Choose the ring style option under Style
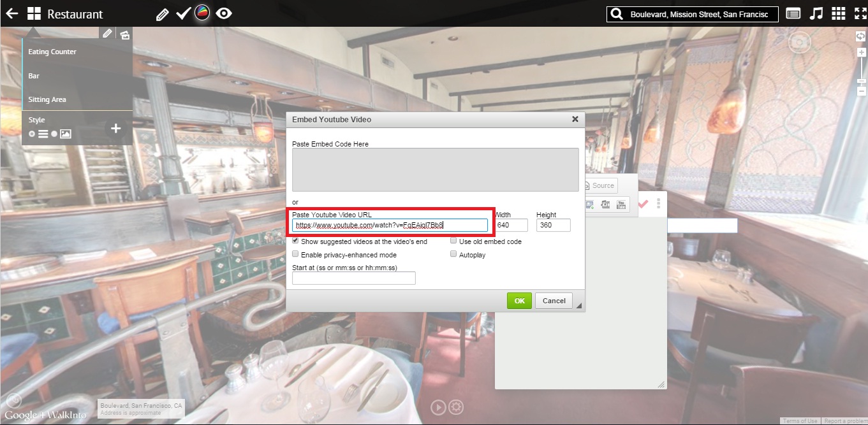The image size is (868, 425). pos(32,134)
